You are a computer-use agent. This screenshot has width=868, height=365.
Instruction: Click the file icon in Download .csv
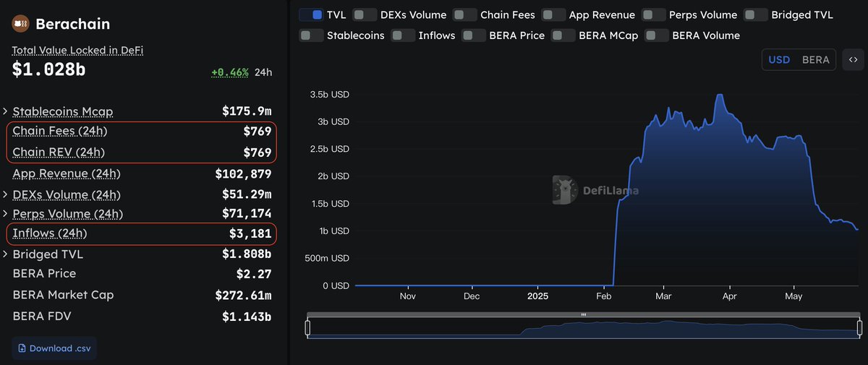click(21, 348)
